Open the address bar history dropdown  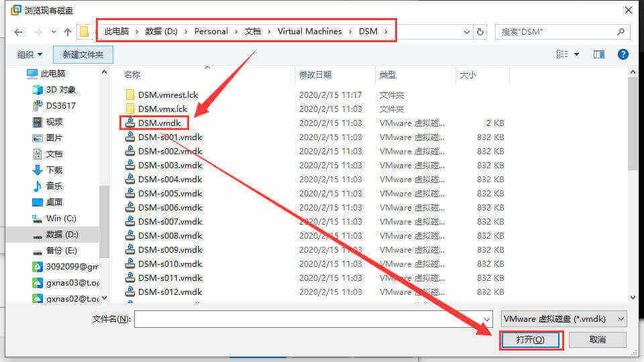pos(467,32)
